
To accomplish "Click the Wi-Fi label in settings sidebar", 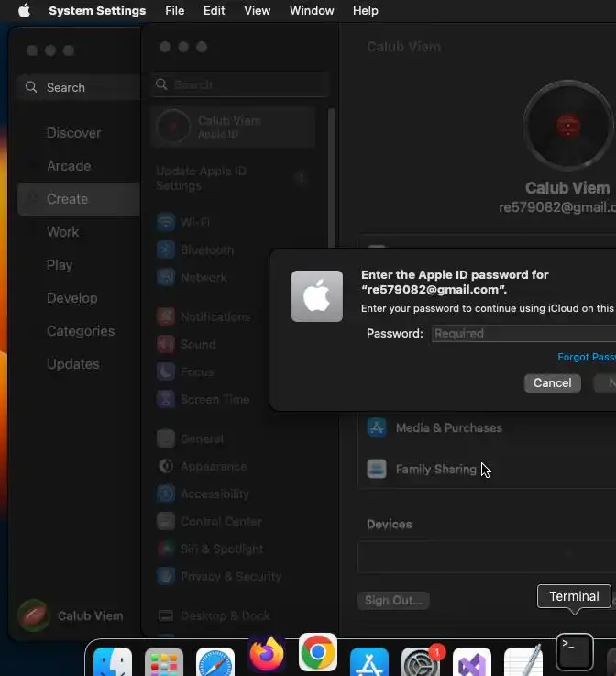I will click(195, 223).
